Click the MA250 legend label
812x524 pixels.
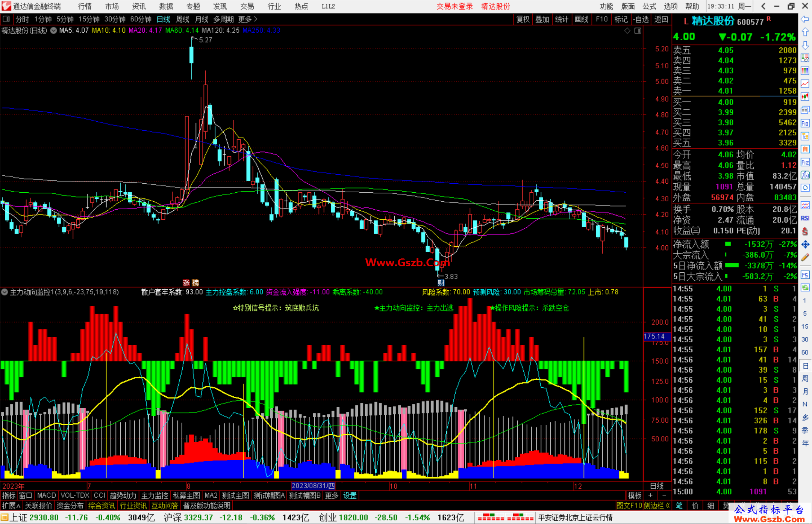[x=261, y=30]
